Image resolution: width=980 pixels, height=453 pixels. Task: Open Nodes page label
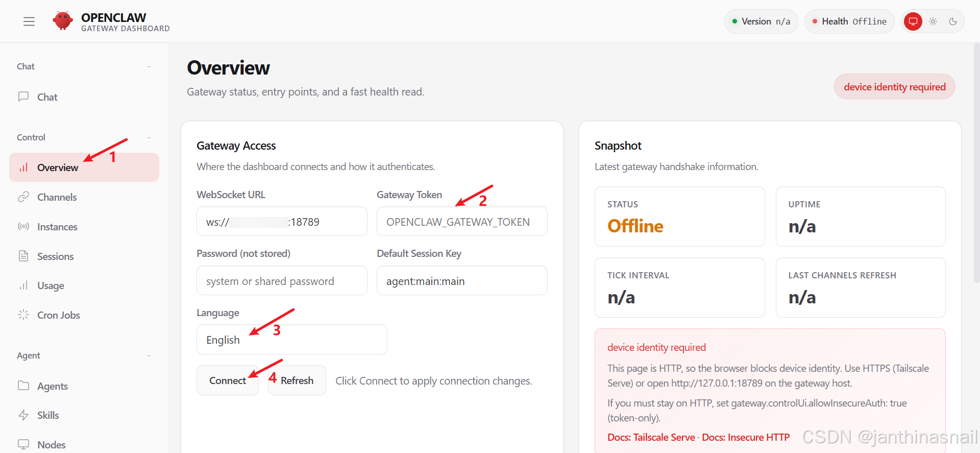tap(52, 445)
